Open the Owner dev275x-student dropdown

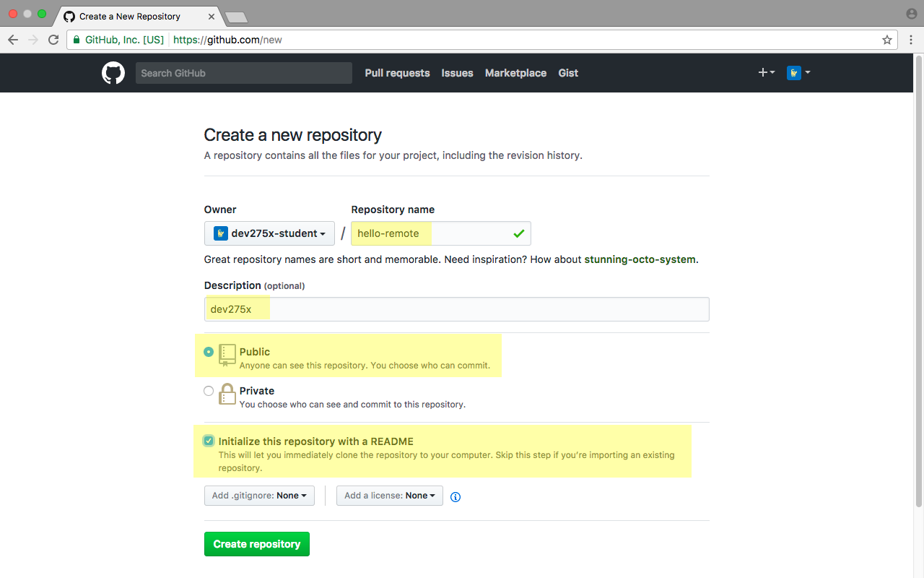269,233
